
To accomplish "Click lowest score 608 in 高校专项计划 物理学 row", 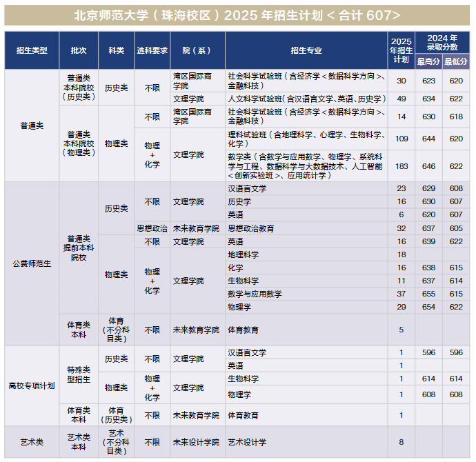I will pyautogui.click(x=456, y=394).
